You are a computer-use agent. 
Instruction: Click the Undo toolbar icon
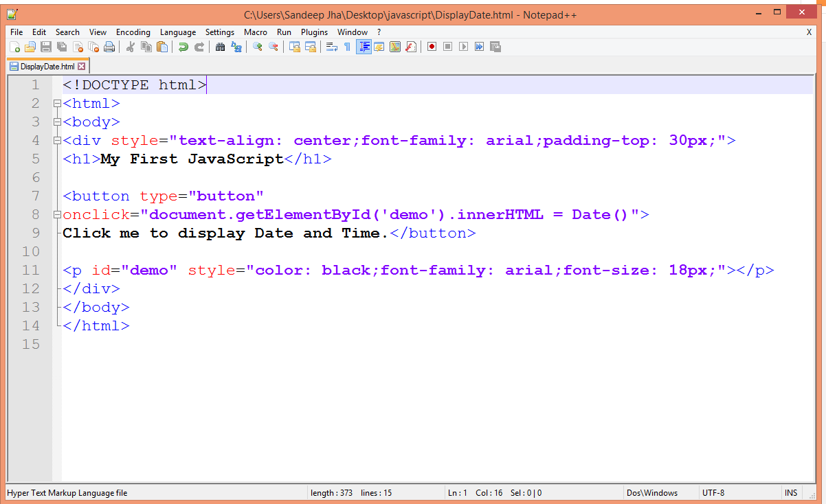point(183,47)
